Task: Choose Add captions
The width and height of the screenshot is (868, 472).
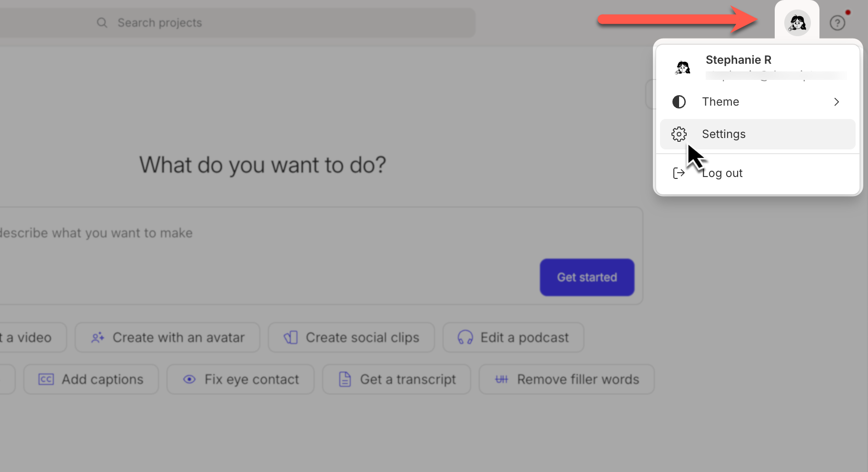Action: 91,380
